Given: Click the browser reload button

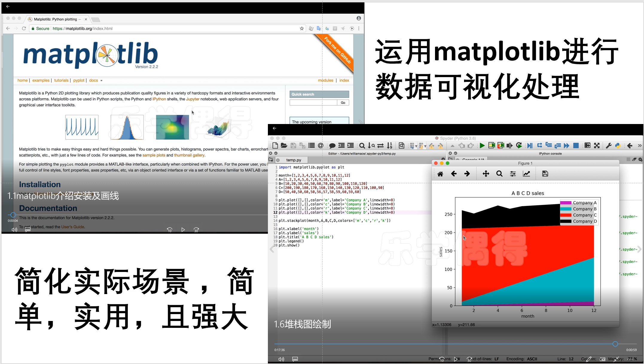Looking at the screenshot, I should coord(24,28).
